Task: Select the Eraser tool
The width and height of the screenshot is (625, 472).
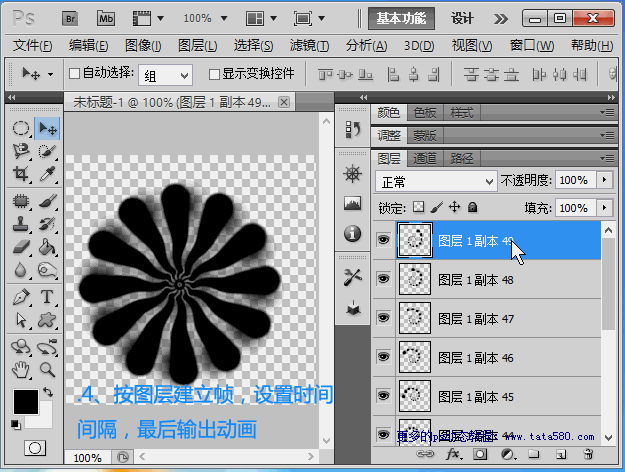Action: (x=21, y=247)
